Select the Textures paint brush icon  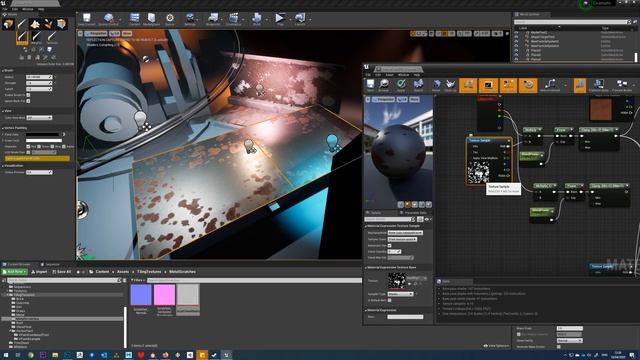(x=51, y=38)
